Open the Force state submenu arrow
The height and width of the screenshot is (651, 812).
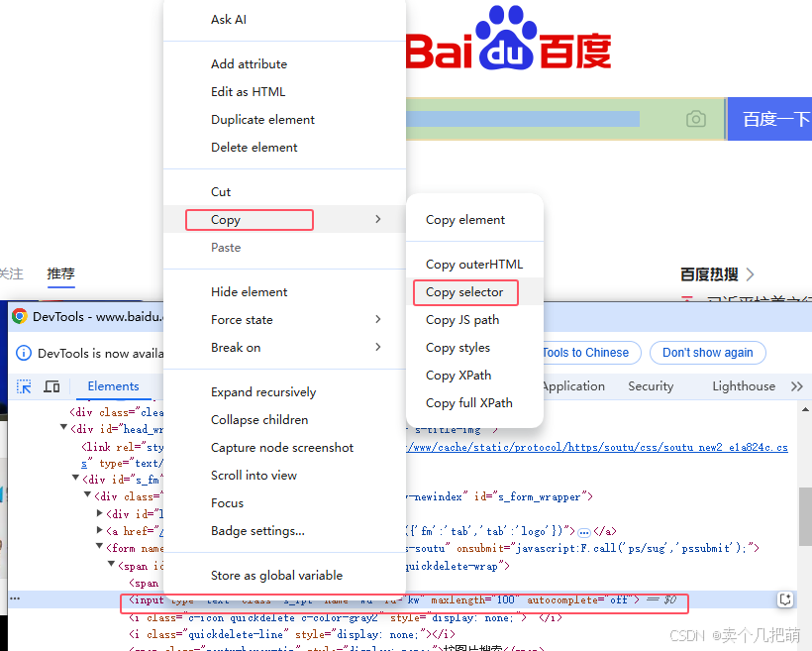[378, 319]
